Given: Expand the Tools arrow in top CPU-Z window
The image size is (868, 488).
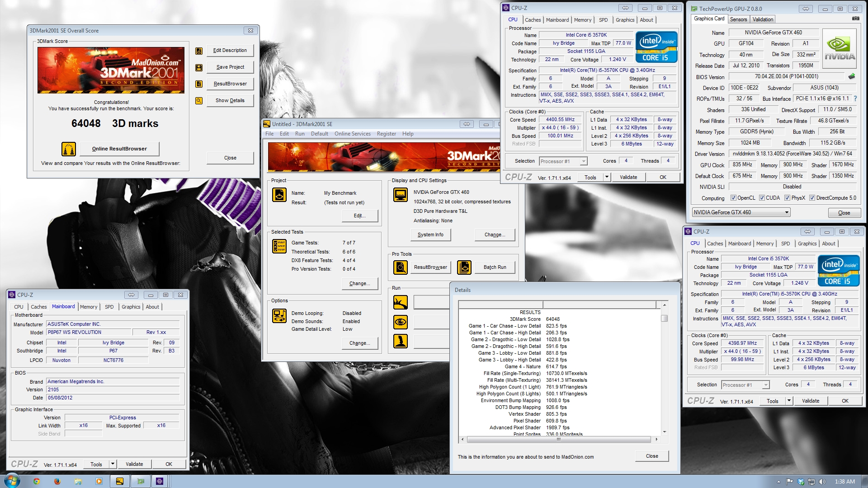Looking at the screenshot, I should pos(607,177).
